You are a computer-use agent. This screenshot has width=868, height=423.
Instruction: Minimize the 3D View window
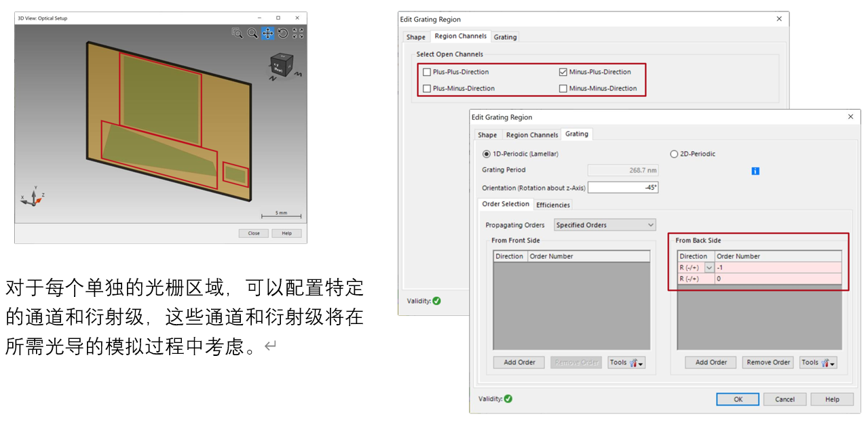(x=259, y=18)
